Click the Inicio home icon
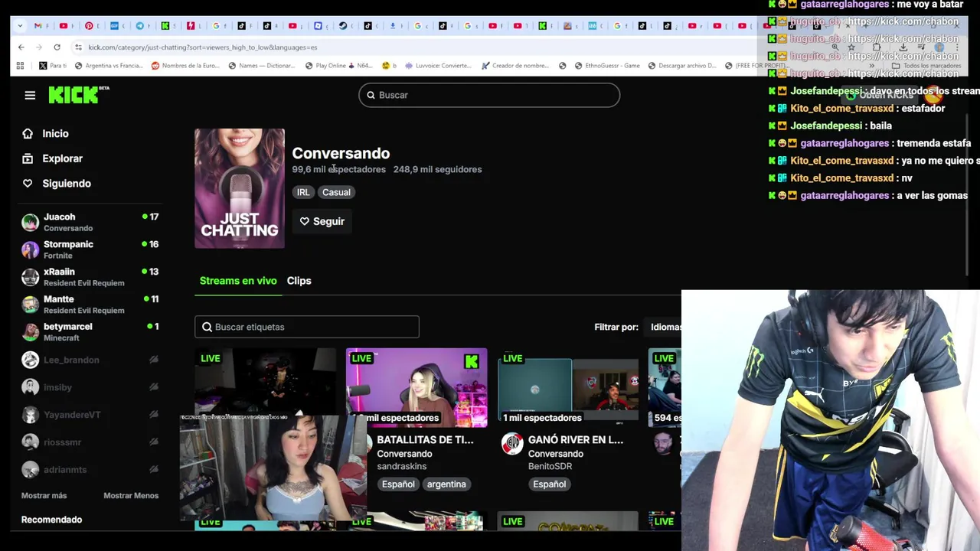The height and width of the screenshot is (551, 980). pos(28,133)
